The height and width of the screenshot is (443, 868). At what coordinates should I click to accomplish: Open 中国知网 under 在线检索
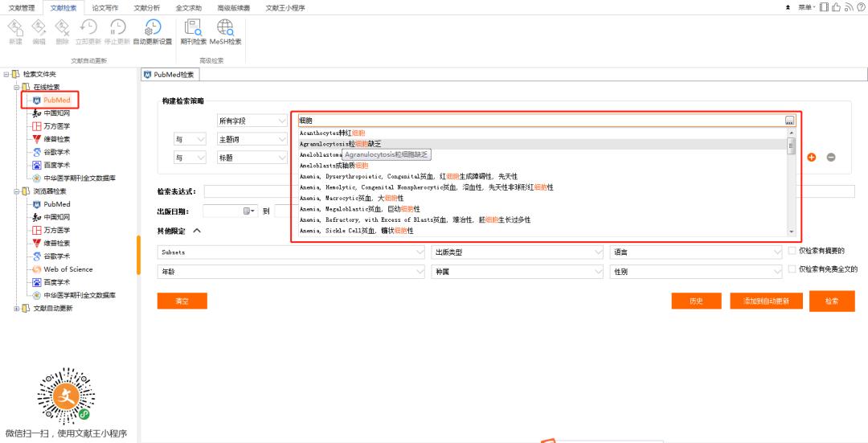coord(56,113)
